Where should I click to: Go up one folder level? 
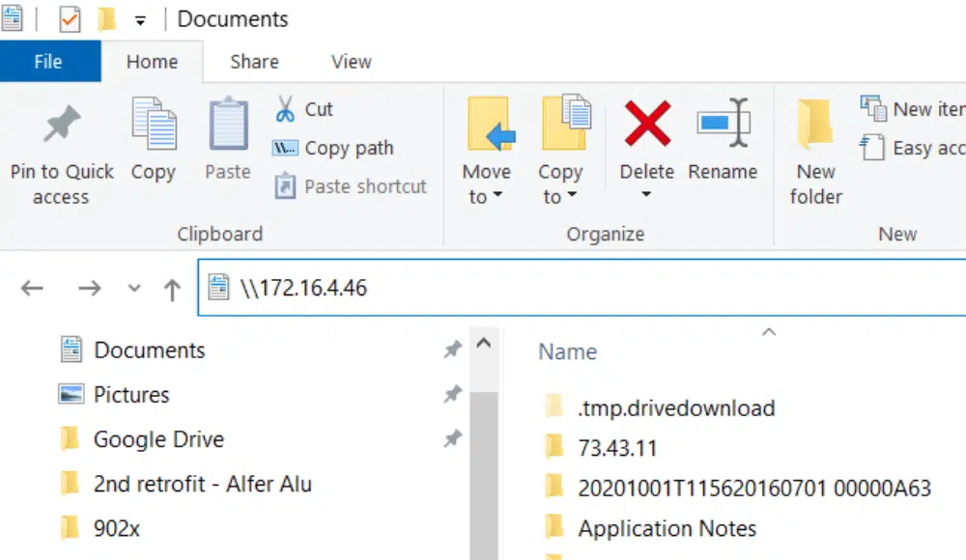[173, 289]
